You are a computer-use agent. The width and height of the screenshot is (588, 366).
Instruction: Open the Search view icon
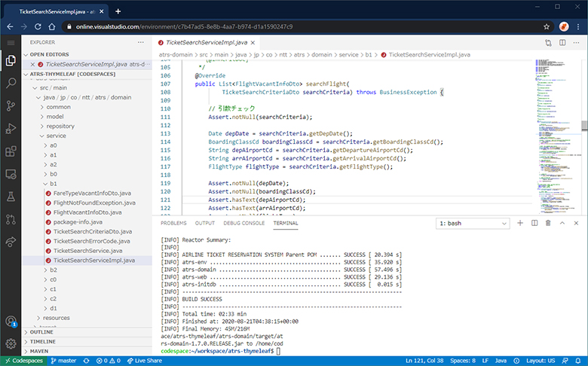click(11, 83)
